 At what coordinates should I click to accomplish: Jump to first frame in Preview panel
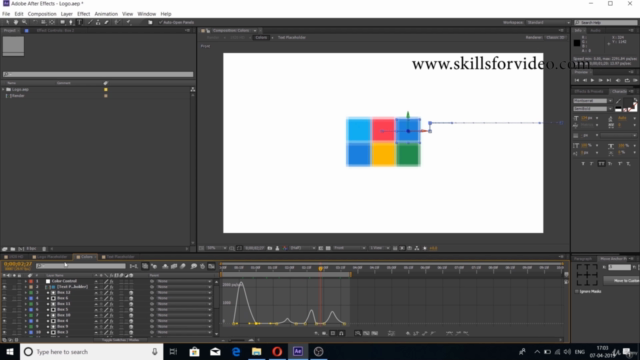click(577, 80)
